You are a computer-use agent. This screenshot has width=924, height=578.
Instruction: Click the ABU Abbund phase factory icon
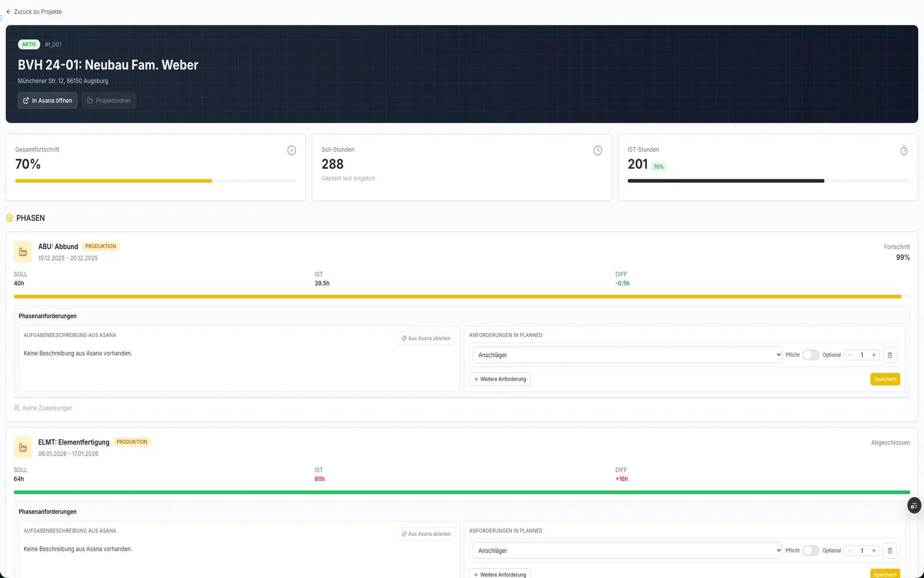[x=23, y=252]
